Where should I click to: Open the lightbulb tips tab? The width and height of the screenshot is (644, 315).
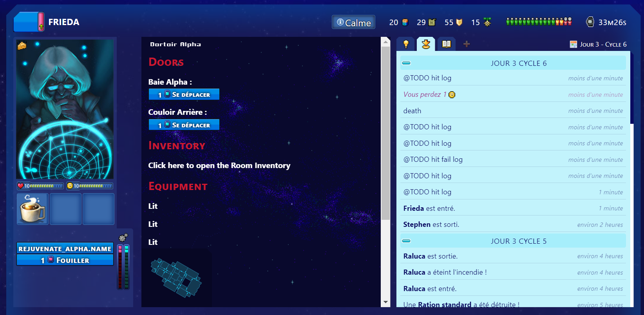click(406, 44)
